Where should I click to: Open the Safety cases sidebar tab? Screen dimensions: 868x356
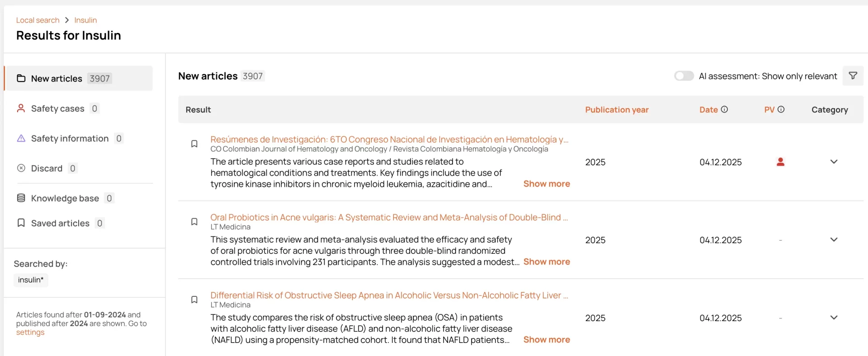click(57, 109)
